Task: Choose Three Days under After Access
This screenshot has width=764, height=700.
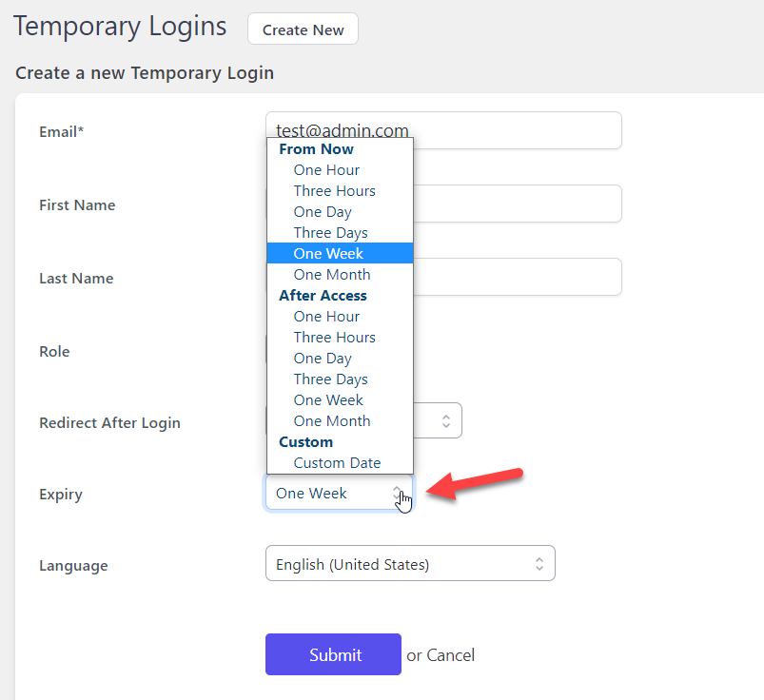Action: click(340, 379)
